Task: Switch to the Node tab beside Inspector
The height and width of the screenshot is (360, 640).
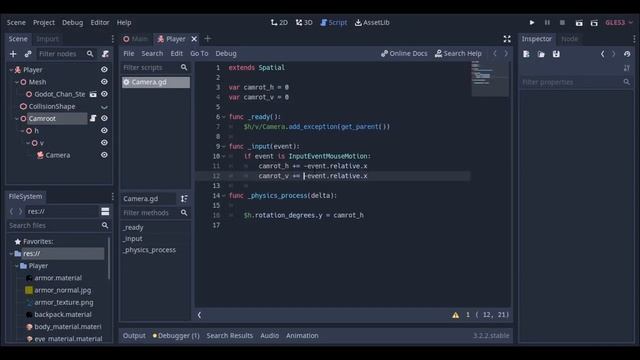Action: pyautogui.click(x=570, y=39)
